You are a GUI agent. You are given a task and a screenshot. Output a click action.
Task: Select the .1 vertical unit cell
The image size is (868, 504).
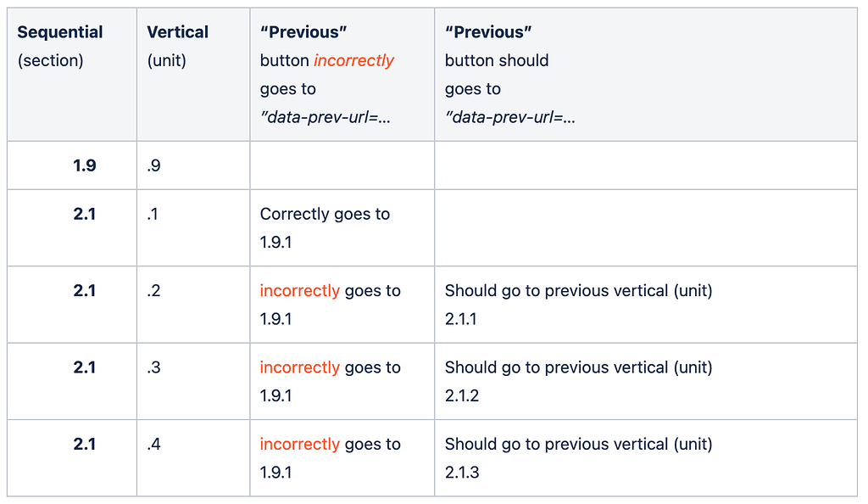point(152,215)
